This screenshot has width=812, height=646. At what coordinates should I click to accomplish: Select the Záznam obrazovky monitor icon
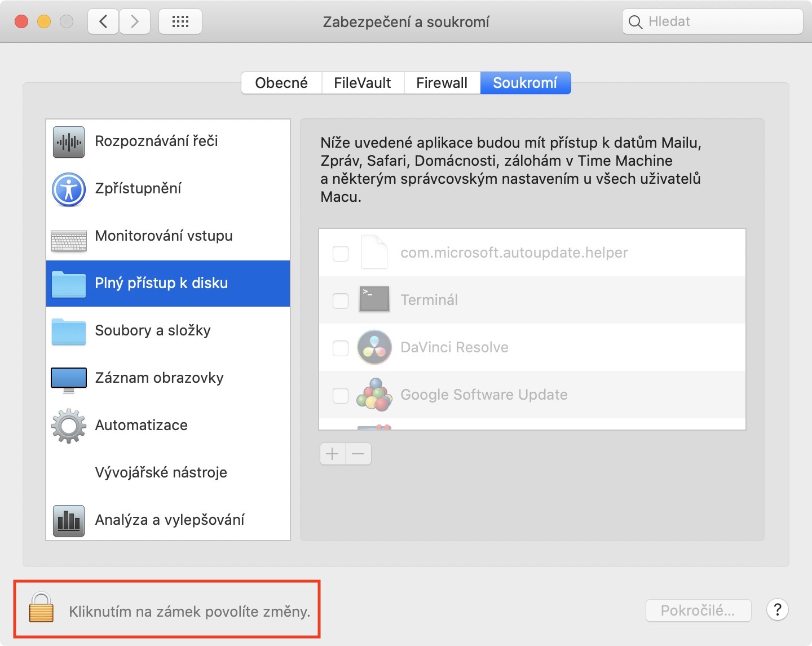(x=69, y=379)
